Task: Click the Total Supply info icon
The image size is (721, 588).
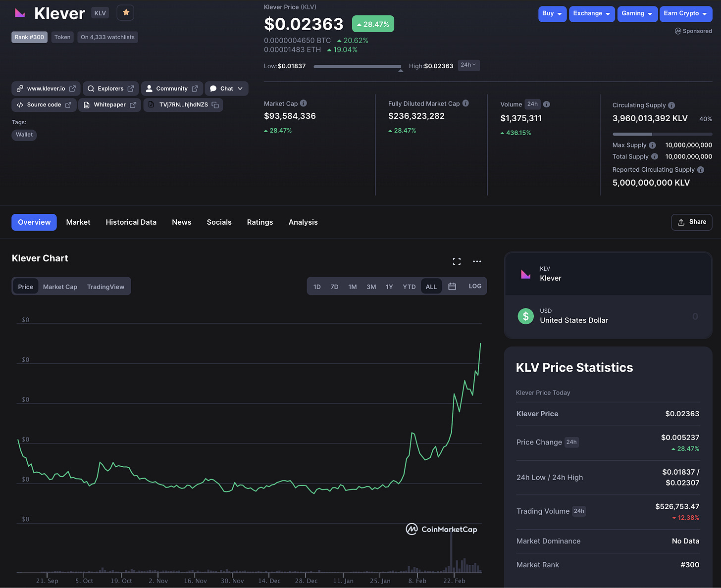Action: tap(655, 156)
